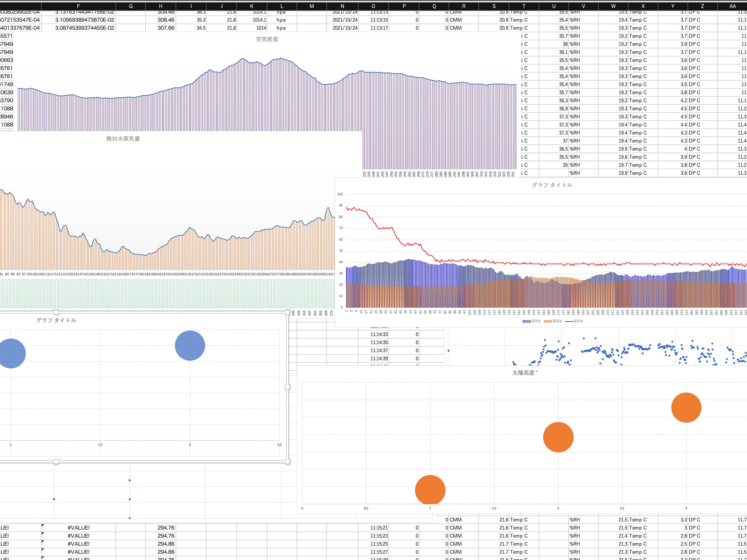Select time cell 11:13:17
This screenshot has width=747, height=560.
click(x=373, y=28)
